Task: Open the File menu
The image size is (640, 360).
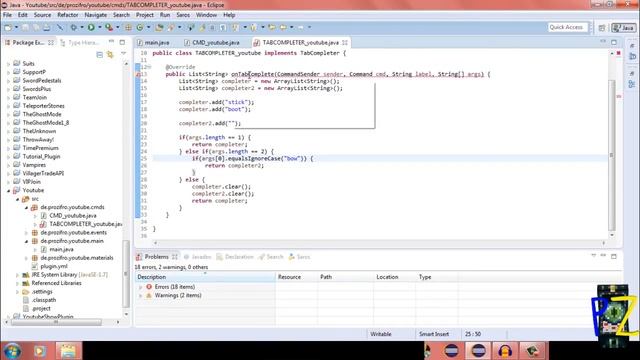Action: click(7, 15)
